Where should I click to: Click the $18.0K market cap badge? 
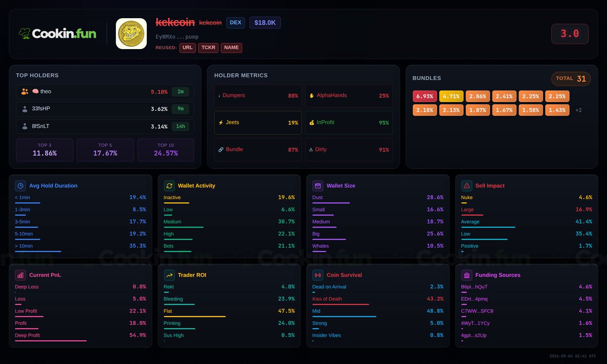coord(265,22)
